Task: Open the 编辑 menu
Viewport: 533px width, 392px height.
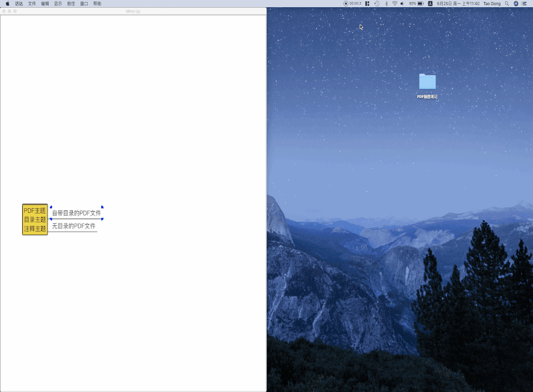Action: click(x=45, y=3)
